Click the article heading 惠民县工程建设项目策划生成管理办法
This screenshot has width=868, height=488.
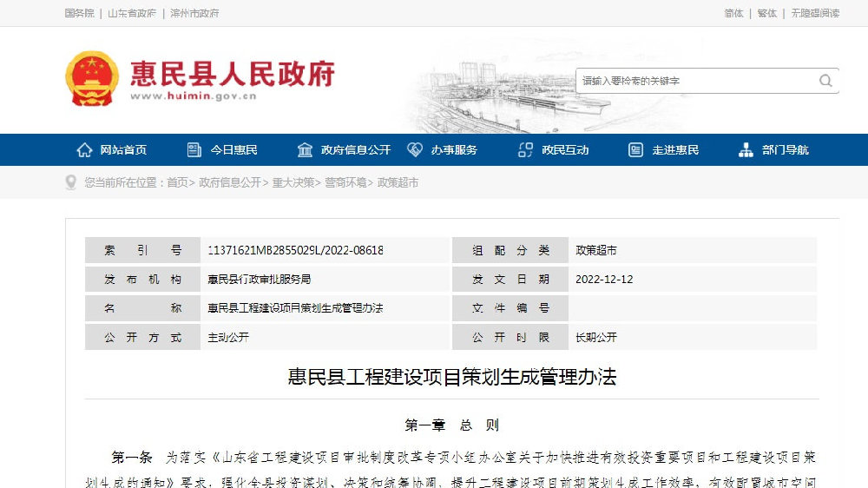[451, 377]
